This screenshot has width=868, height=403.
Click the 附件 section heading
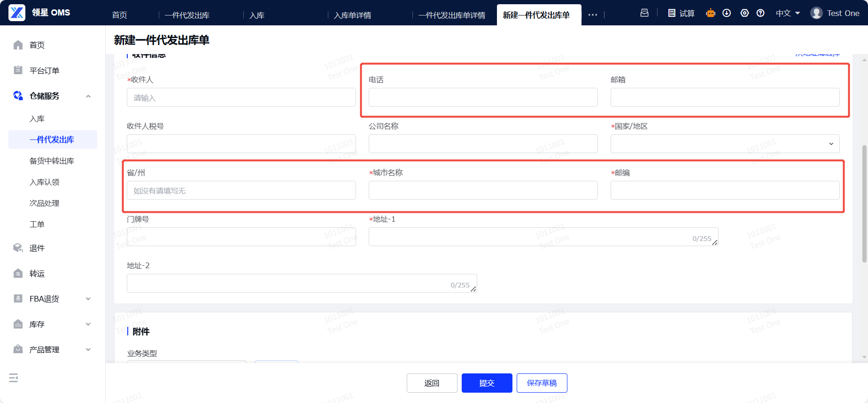[141, 332]
